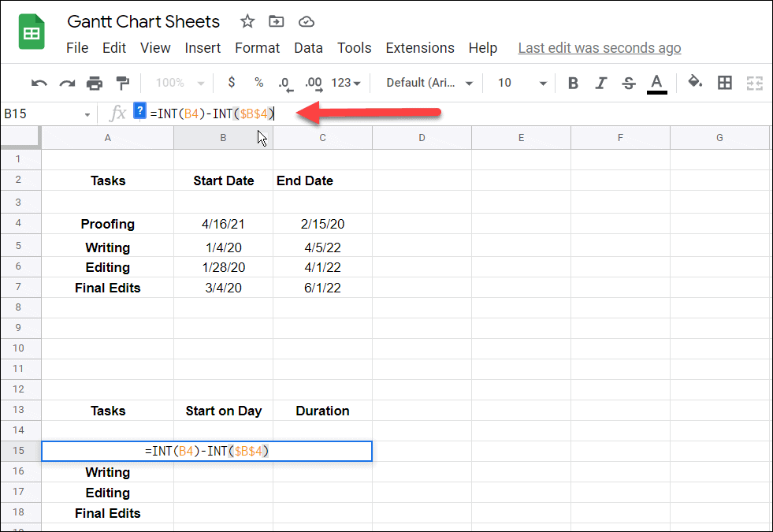Open the 123 number format dropdown

click(346, 83)
